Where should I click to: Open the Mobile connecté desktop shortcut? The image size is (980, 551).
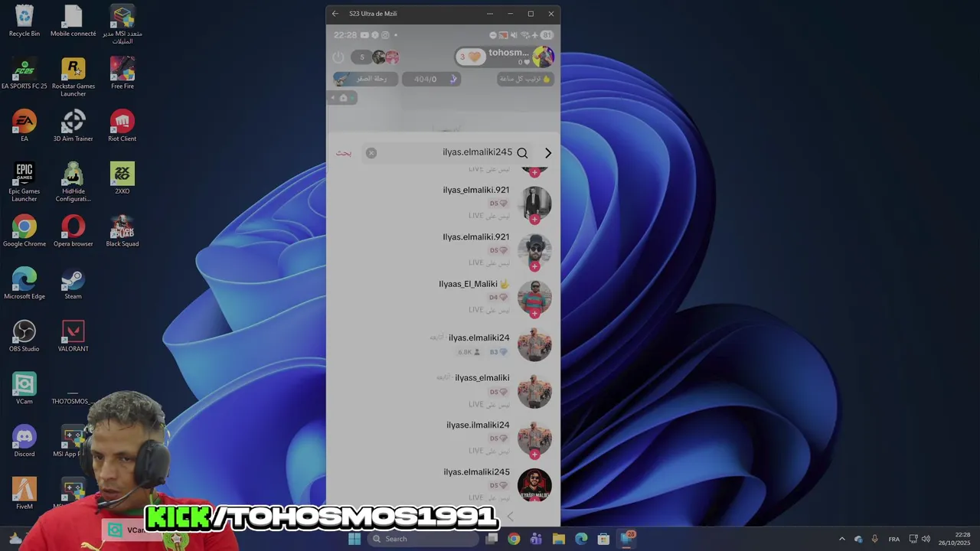(x=73, y=21)
